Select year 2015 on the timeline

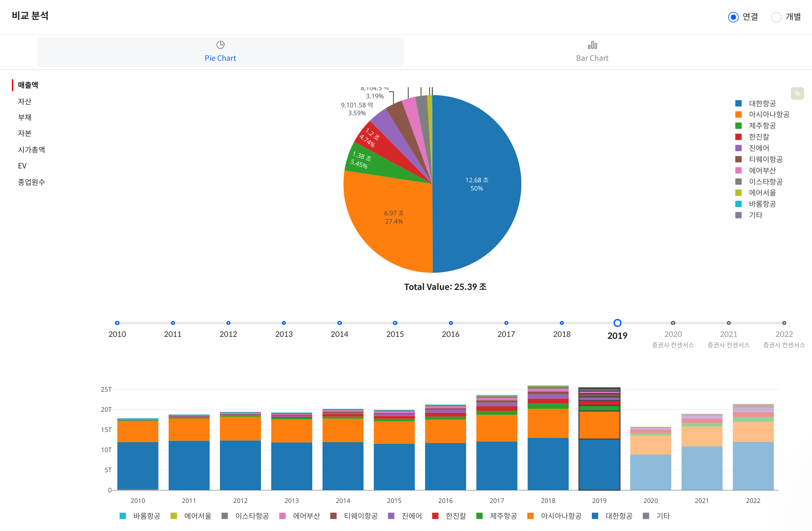(395, 323)
